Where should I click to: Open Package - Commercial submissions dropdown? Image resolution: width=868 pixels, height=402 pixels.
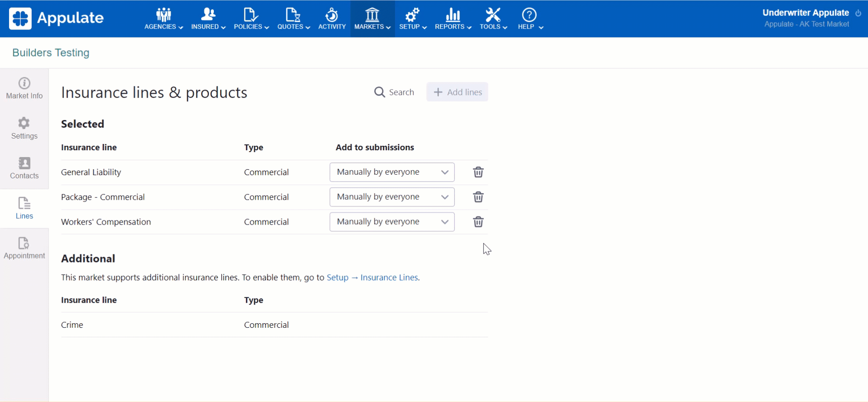[392, 197]
